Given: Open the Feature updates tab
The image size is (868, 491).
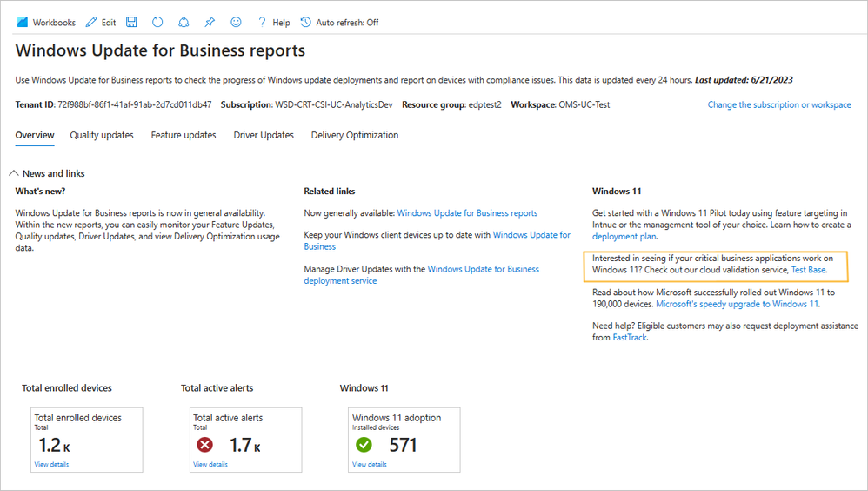Looking at the screenshot, I should tap(184, 135).
